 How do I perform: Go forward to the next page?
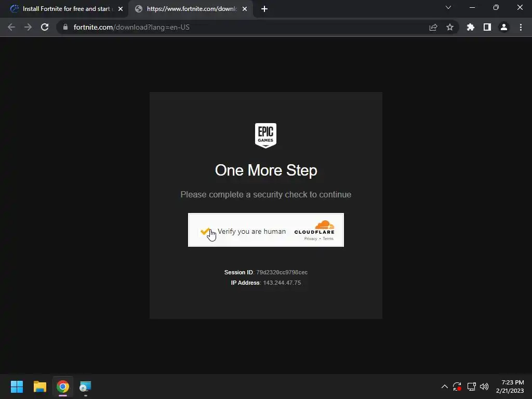(28, 27)
